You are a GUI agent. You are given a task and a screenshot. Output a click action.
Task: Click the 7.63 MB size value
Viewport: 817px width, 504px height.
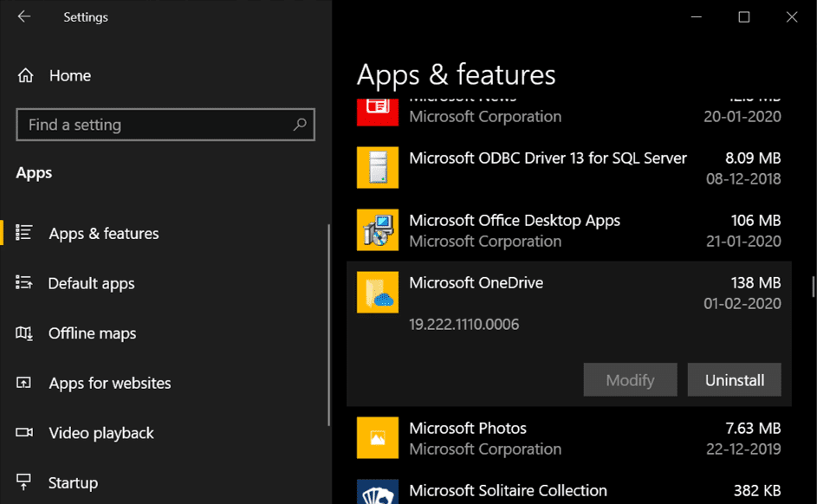point(753,428)
